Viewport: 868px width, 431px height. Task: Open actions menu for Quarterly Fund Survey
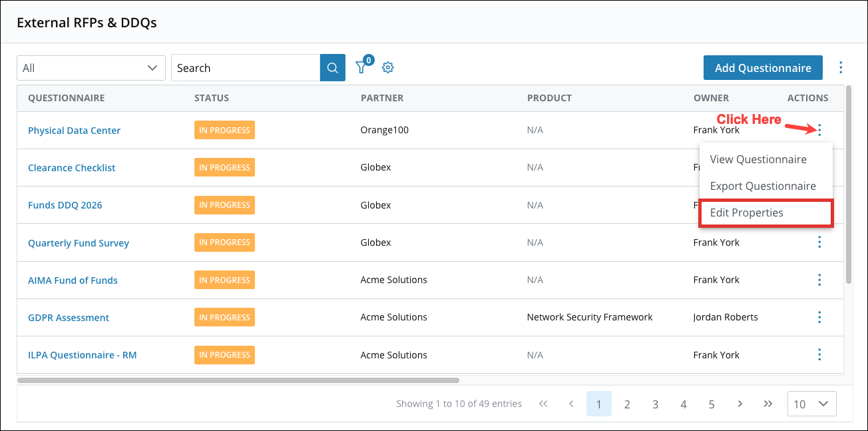point(819,242)
